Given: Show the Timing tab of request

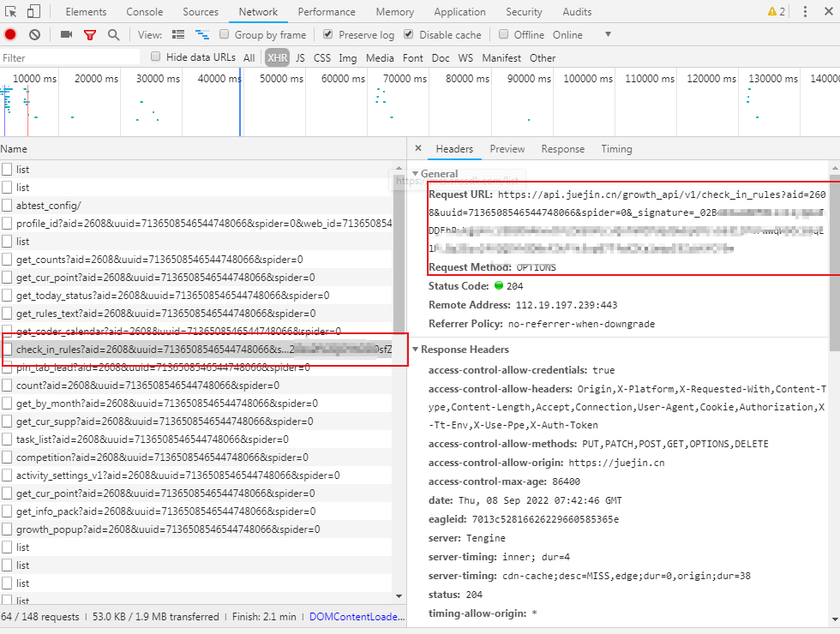Looking at the screenshot, I should click(x=616, y=149).
